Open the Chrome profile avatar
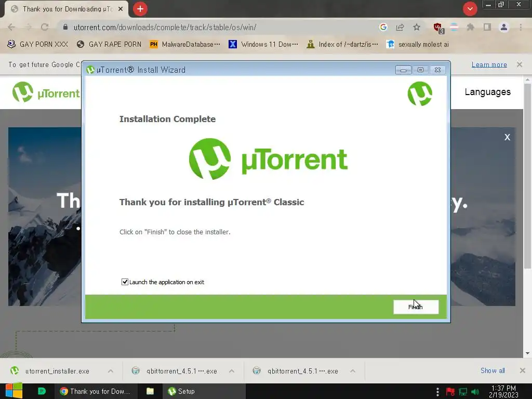Screen dimensions: 532x399 (504, 27)
